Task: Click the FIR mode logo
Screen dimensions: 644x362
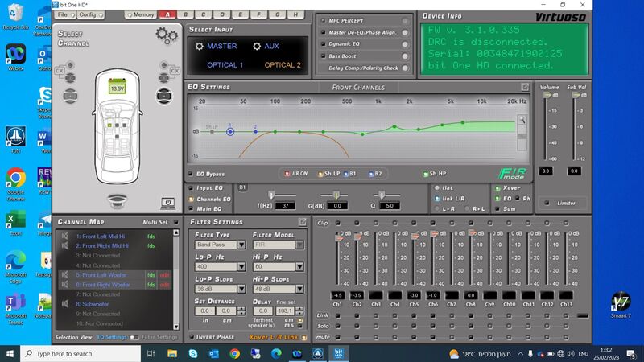Action: pyautogui.click(x=512, y=174)
